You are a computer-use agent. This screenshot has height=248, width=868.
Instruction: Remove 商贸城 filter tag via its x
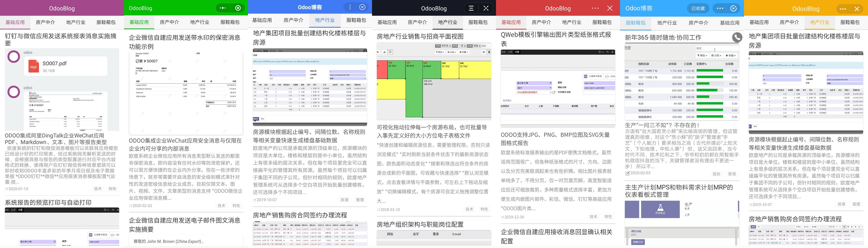pyautogui.click(x=450, y=46)
